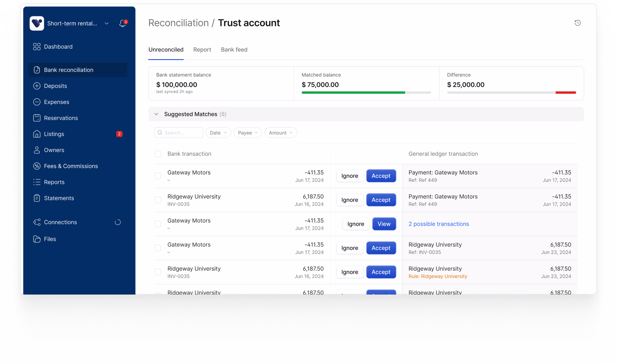The width and height of the screenshot is (617, 364).
Task: Accept the Gateway Motors payment match
Action: 381,176
